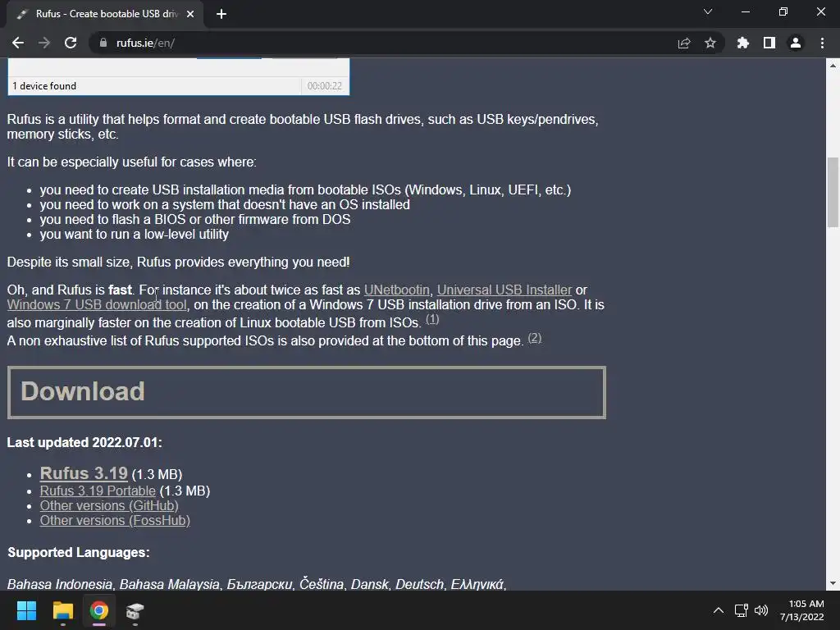This screenshot has width=840, height=630.
Task: Open Other versions (GitHub)
Action: (109, 505)
